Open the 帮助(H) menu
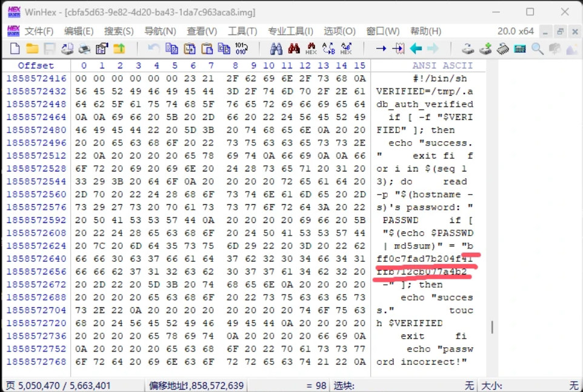The image size is (583, 392). [x=425, y=31]
